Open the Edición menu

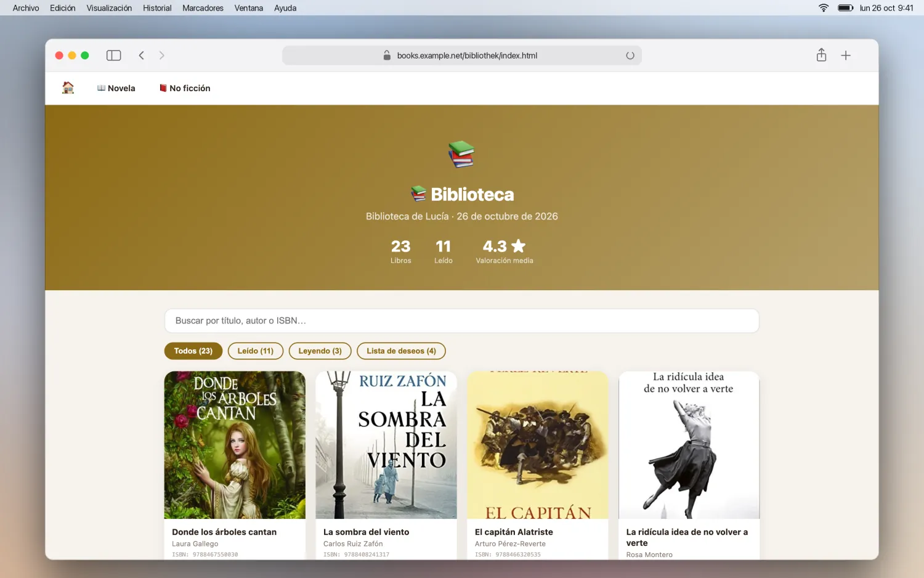(63, 8)
